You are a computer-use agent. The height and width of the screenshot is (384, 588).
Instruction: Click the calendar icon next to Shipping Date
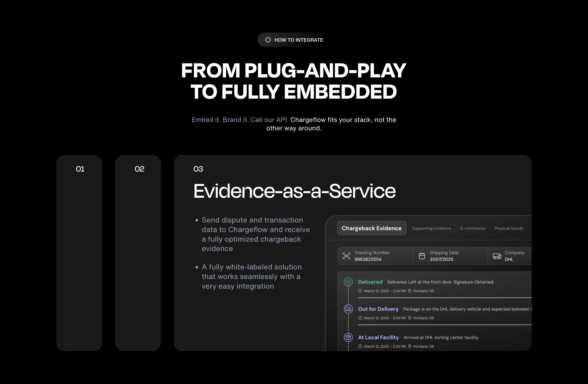(422, 256)
